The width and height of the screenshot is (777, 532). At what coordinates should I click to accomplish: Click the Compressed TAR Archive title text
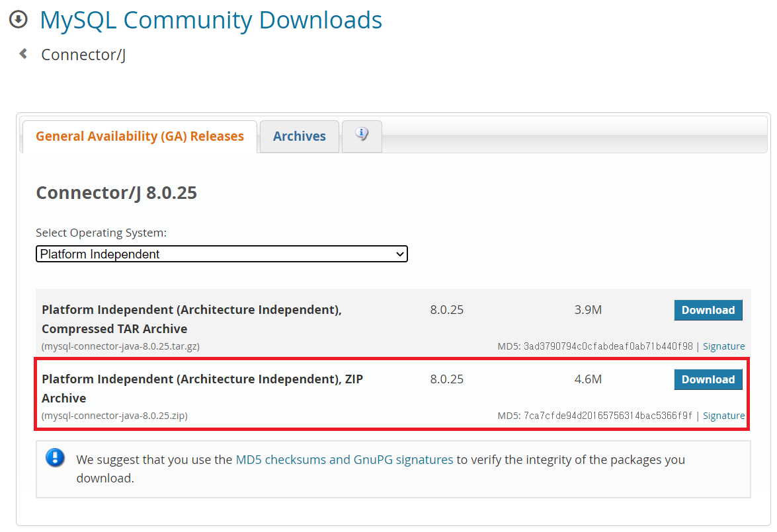click(x=192, y=319)
